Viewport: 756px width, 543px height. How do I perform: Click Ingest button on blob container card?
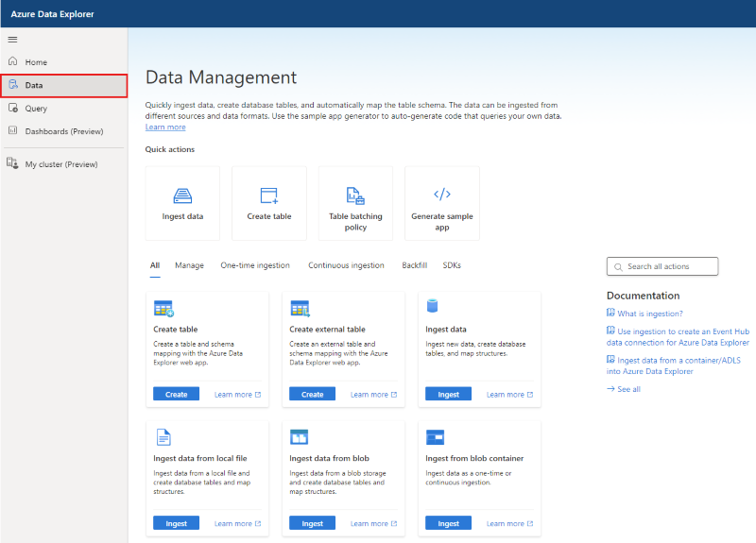448,523
